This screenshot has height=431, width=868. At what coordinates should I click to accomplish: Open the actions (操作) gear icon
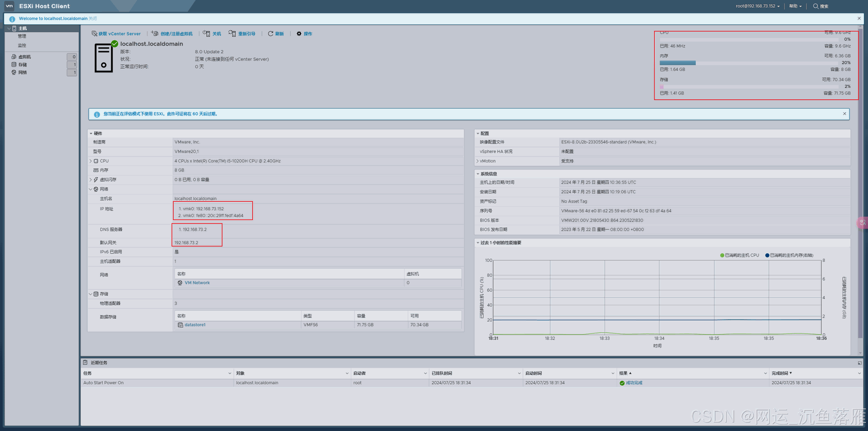299,34
